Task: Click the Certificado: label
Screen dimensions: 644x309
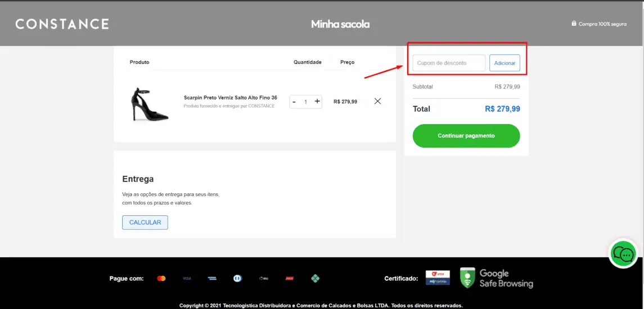Action: 401,279
